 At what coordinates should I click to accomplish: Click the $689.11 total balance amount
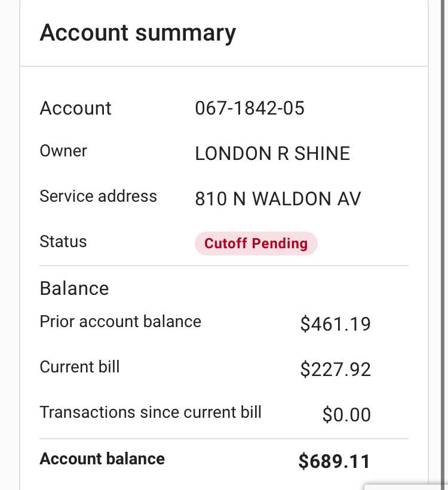334,461
